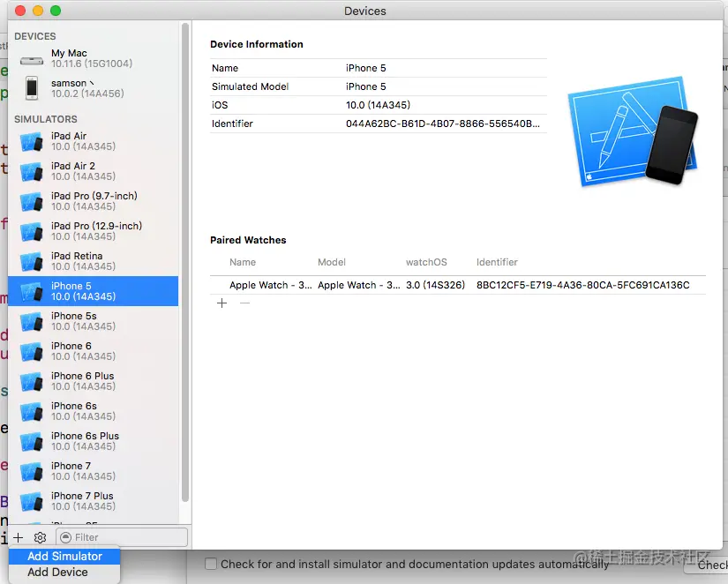Viewport: 728px width, 584px height.
Task: Click the Identifier column header in Paired Watches
Action: tap(497, 262)
